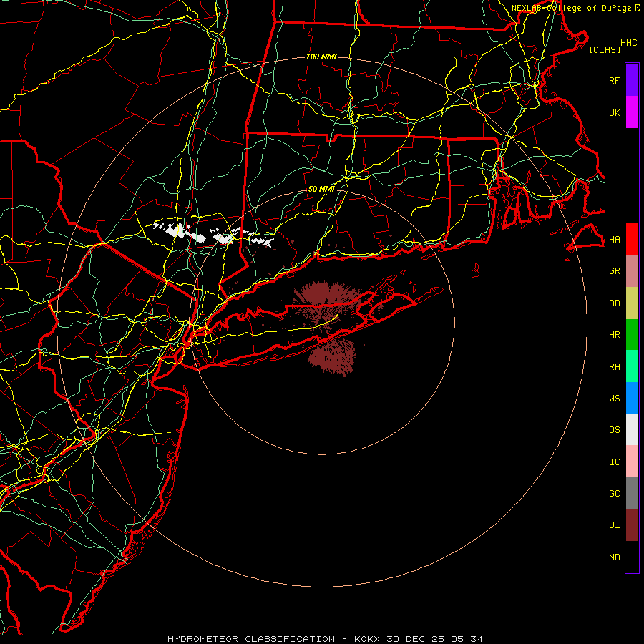Screen dimensions: 644x644
Task: Click the HR legend label
Action: pos(614,335)
